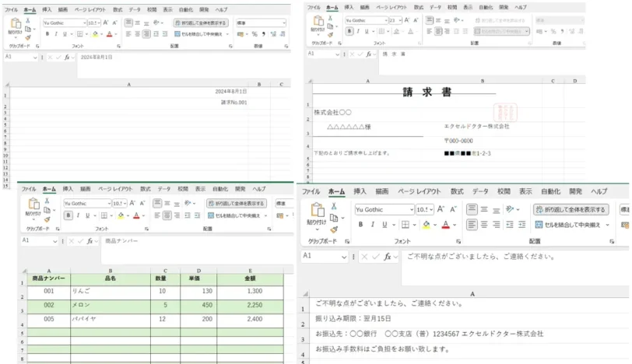
Task: Open 数式 tab in the ご不明な点 notes window
Action: (x=457, y=191)
